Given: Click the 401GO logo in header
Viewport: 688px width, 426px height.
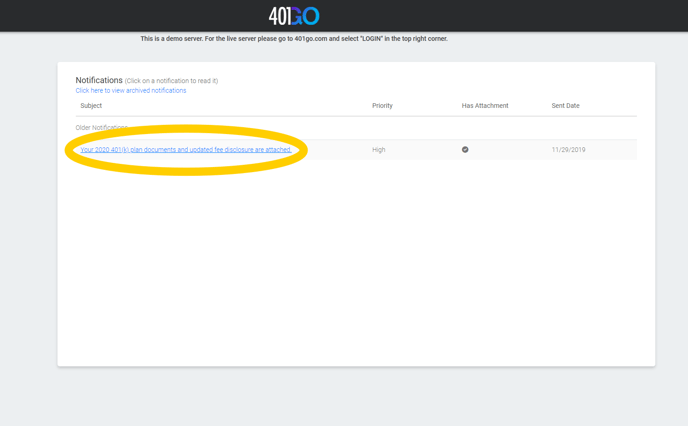Looking at the screenshot, I should pos(294,16).
